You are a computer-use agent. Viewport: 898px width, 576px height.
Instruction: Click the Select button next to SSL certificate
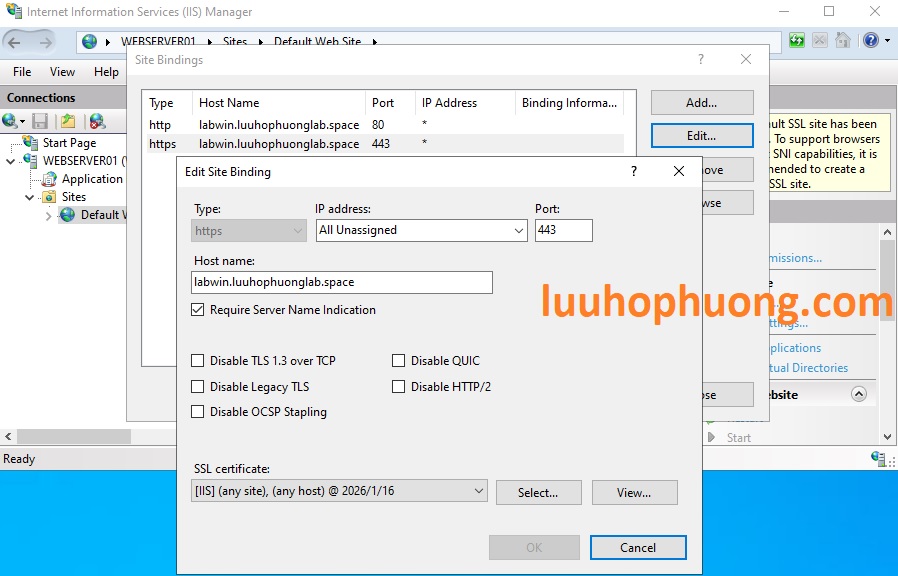538,492
